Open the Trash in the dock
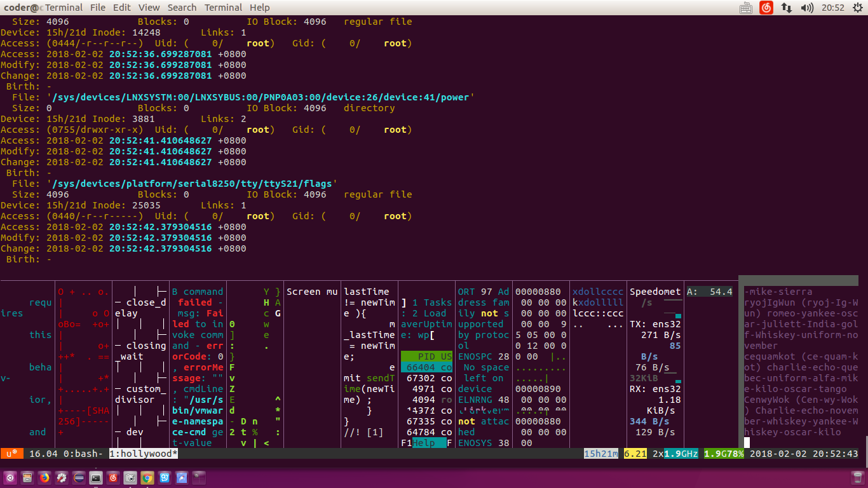This screenshot has height=488, width=868. pyautogui.click(x=857, y=477)
